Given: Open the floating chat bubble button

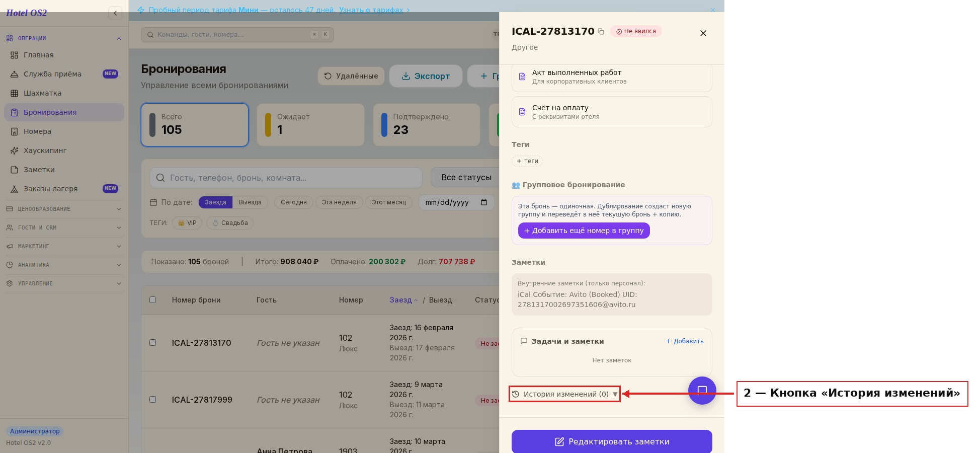Looking at the screenshot, I should click(702, 391).
